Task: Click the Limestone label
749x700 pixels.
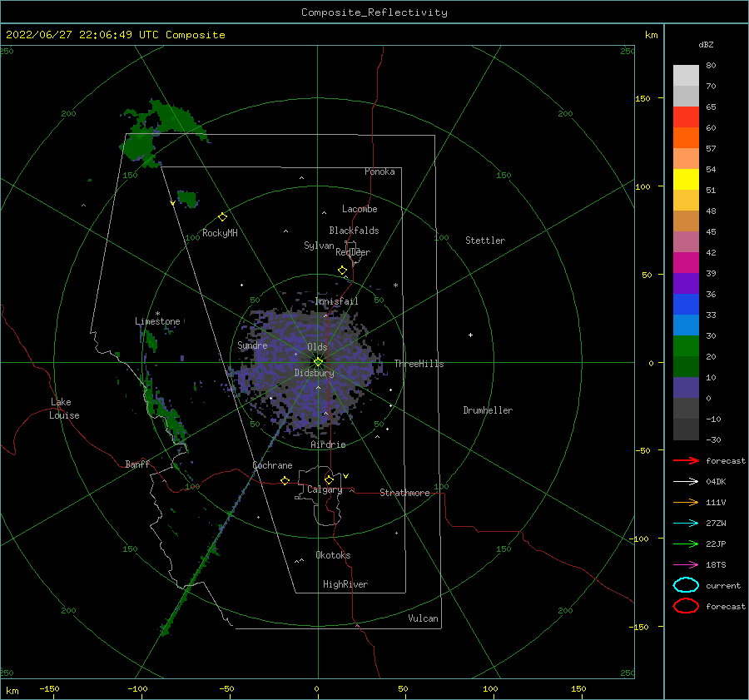Action: 157,321
